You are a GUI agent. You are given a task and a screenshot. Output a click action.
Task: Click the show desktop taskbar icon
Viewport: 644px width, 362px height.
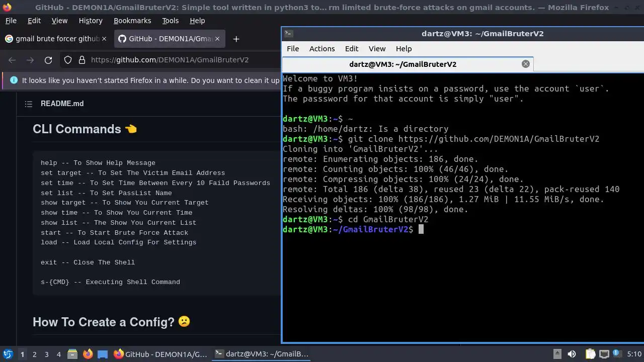[x=103, y=354]
